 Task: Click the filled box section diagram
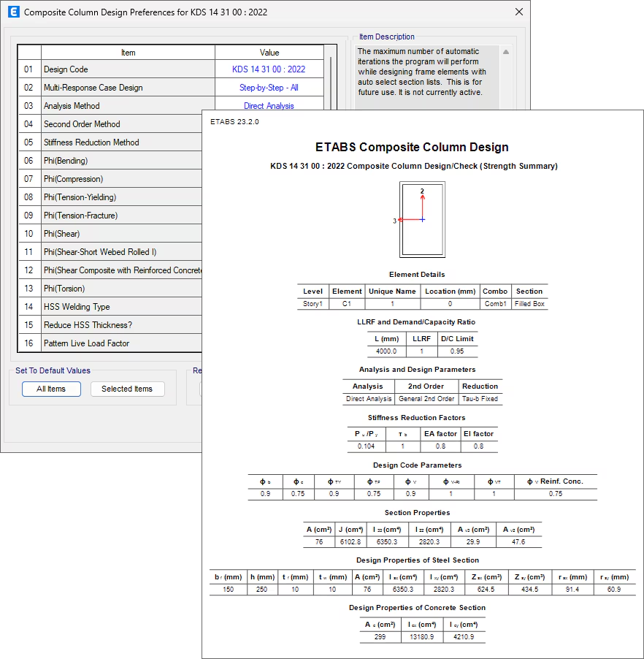[422, 219]
